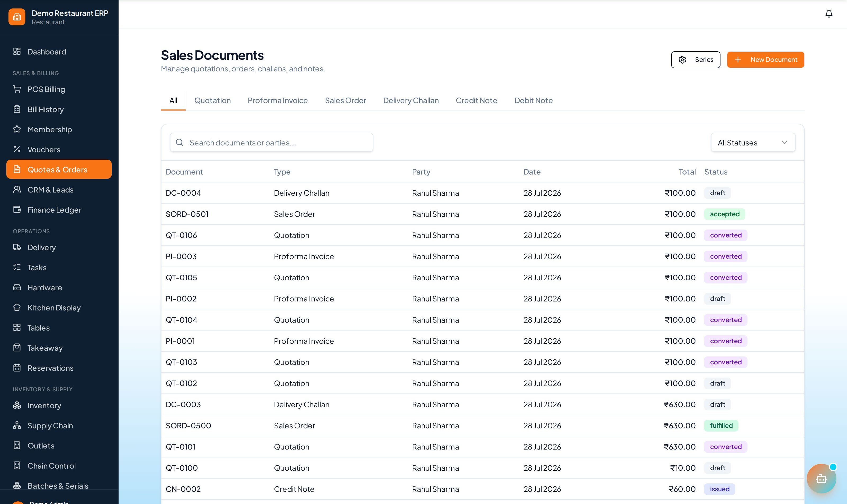Click the Series settings button
847x504 pixels.
pyautogui.click(x=695, y=60)
